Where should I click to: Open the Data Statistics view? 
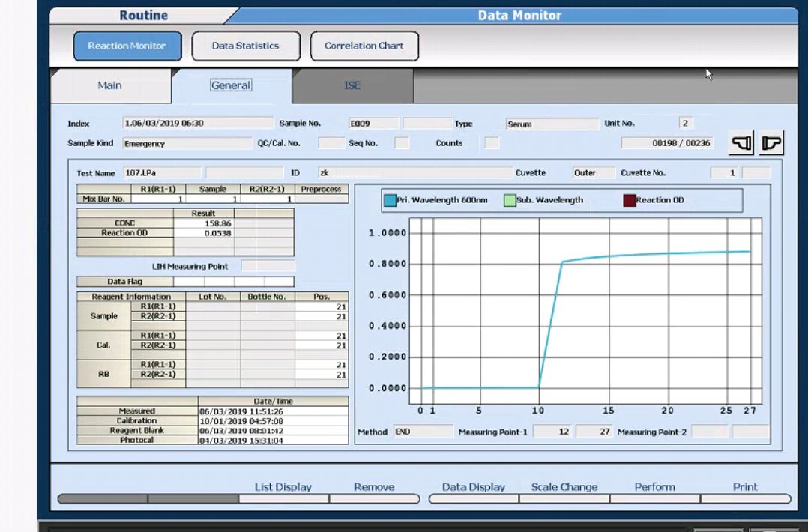[246, 46]
